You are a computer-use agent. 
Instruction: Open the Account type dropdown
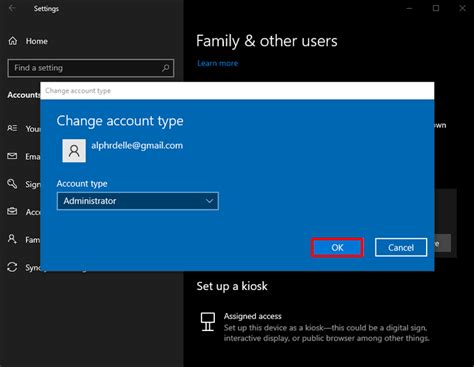tap(138, 201)
